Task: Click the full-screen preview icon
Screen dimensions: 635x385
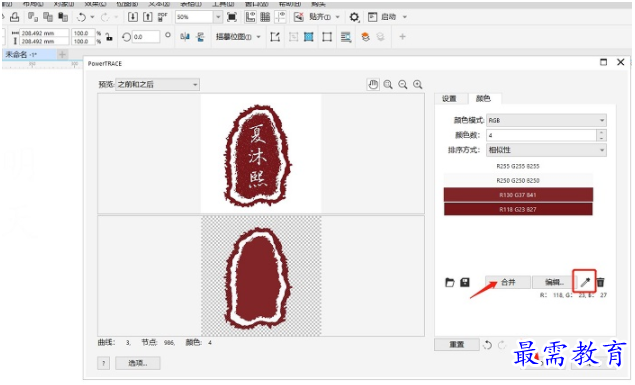Action: (232, 17)
